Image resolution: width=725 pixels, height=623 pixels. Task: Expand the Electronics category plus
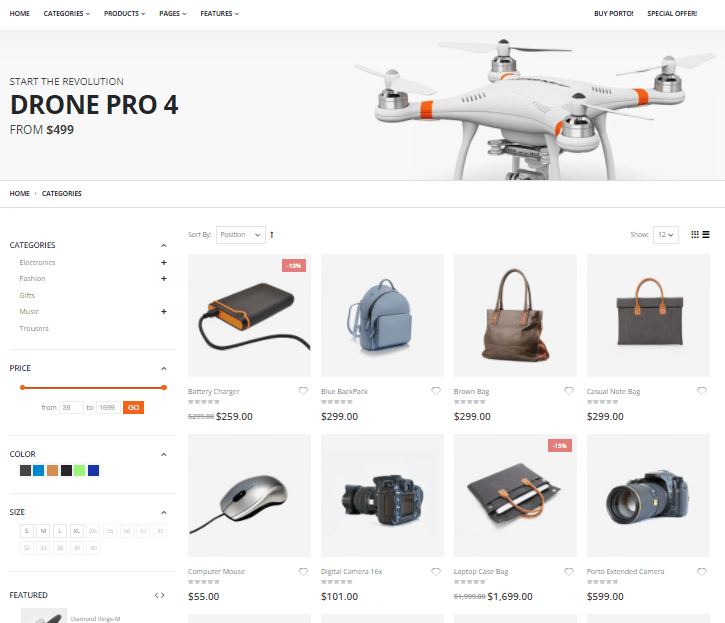coord(164,263)
